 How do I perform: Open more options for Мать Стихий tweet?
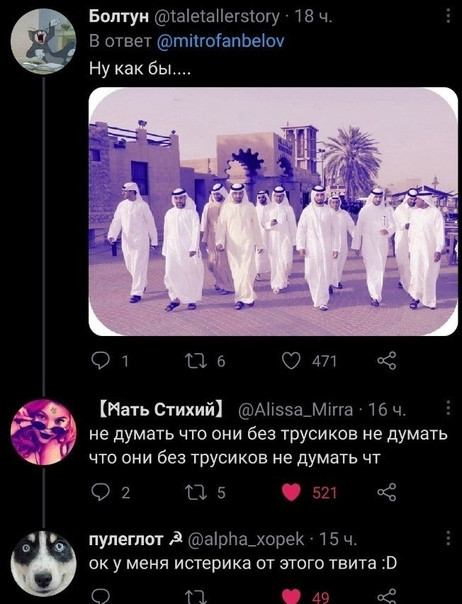tap(448, 408)
